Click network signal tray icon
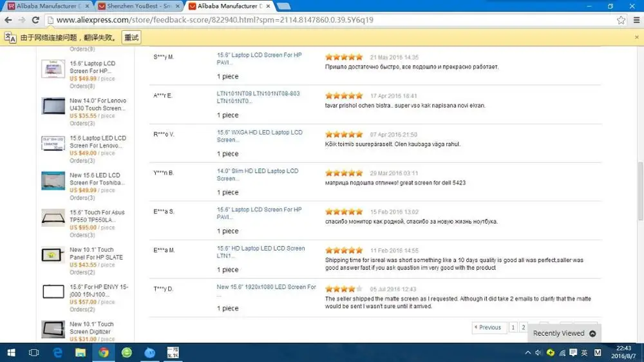The image size is (644, 362). 562,352
